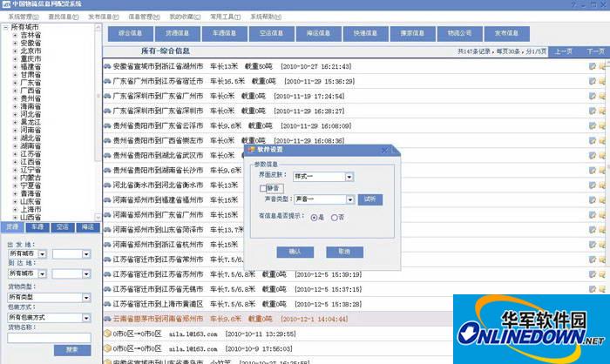Click note icon on 河南省郑州市到山东省菏泽市 row

pos(592,230)
